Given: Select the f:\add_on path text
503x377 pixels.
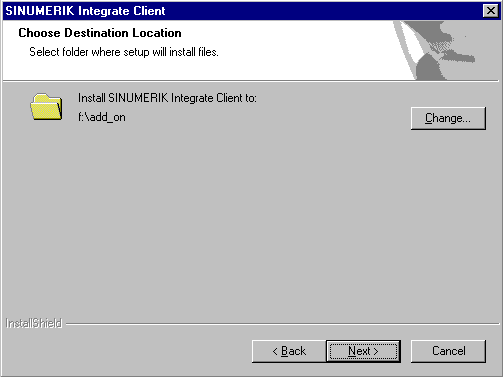Looking at the screenshot, I should [x=102, y=117].
